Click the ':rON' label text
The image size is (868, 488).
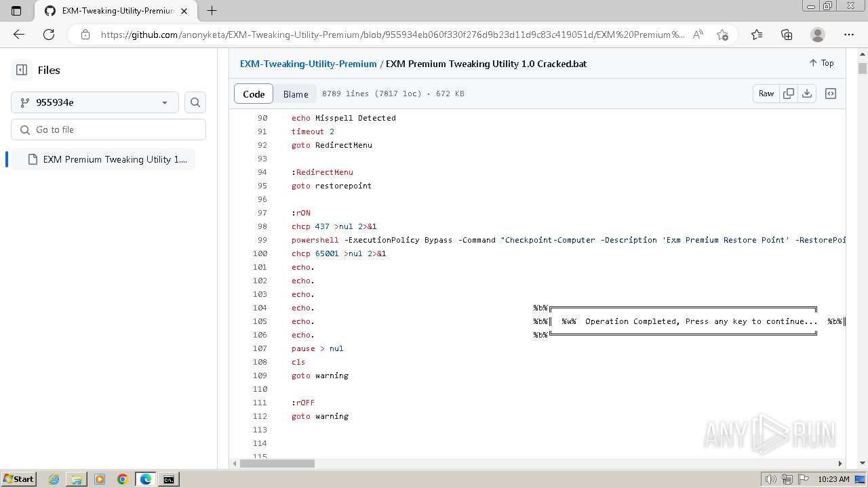coord(301,213)
